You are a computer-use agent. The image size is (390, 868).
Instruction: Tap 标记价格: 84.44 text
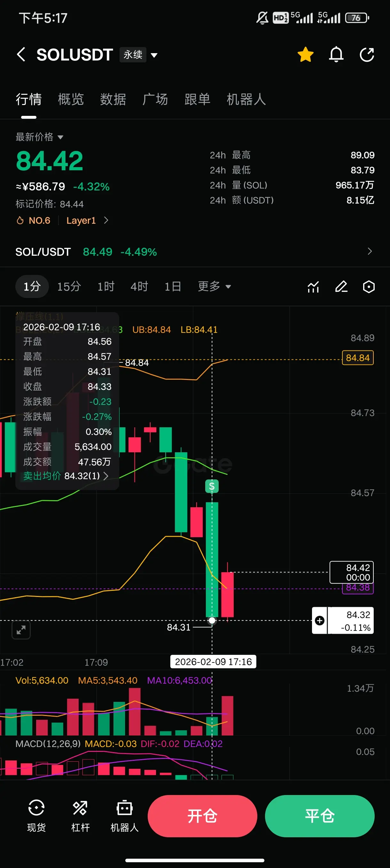(x=50, y=204)
